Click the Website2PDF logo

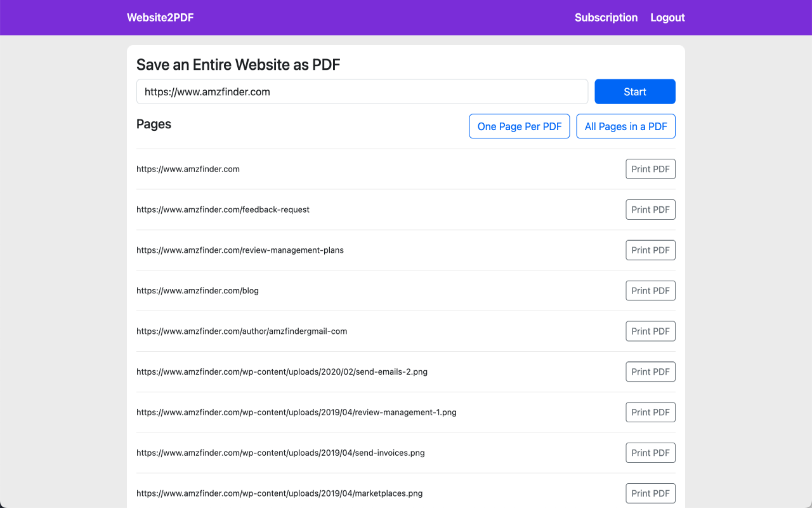click(160, 17)
